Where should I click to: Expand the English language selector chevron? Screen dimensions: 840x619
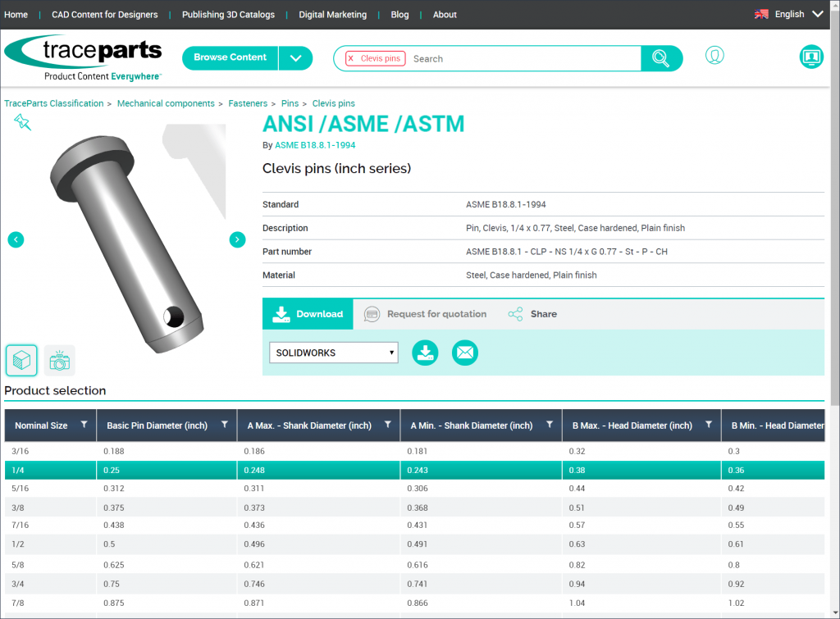click(818, 14)
